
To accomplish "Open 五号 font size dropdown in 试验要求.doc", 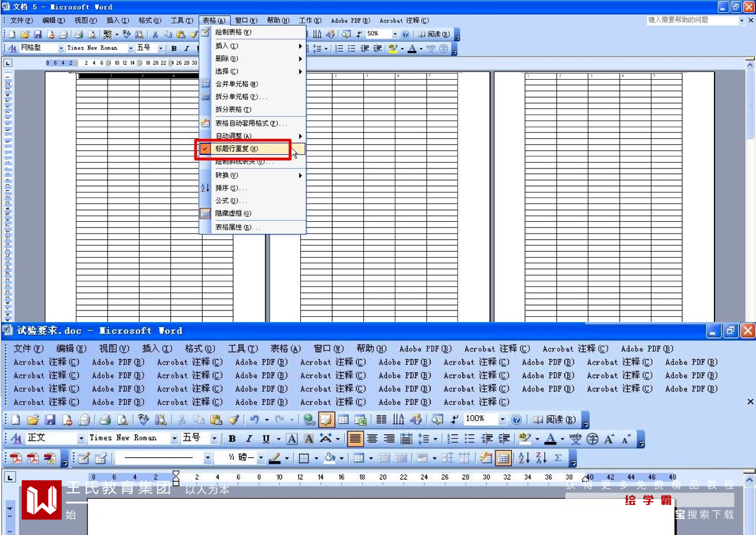I will tap(214, 439).
